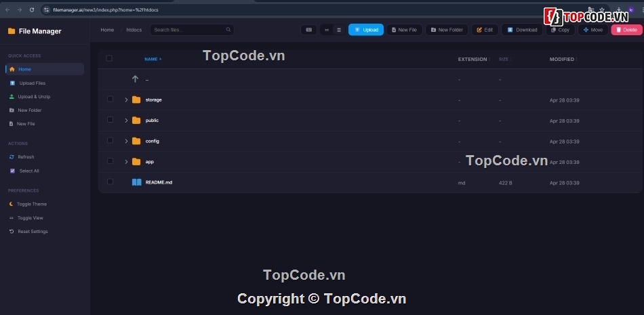Expand the config folder chevron
This screenshot has width=644, height=315.
[x=126, y=141]
